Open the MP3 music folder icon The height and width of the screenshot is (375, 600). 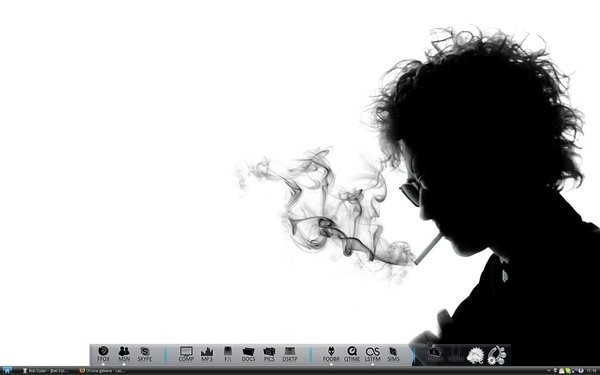207,354
